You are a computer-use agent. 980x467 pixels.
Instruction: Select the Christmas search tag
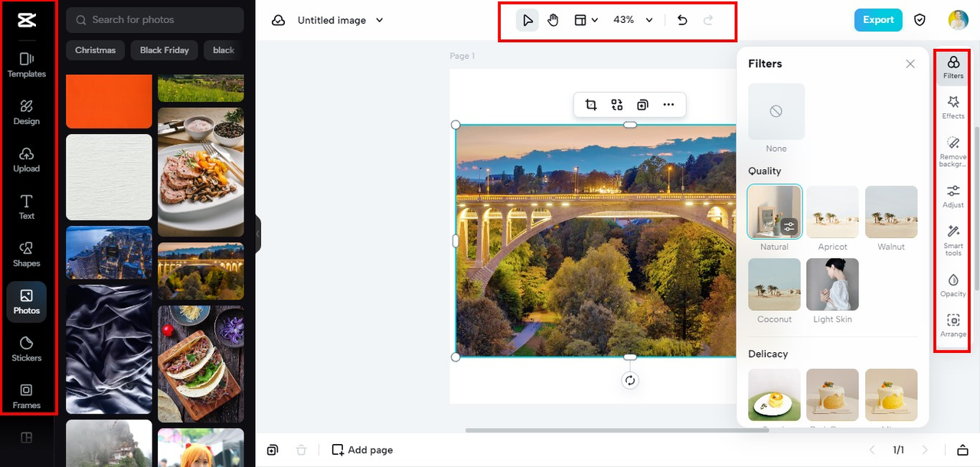96,51
